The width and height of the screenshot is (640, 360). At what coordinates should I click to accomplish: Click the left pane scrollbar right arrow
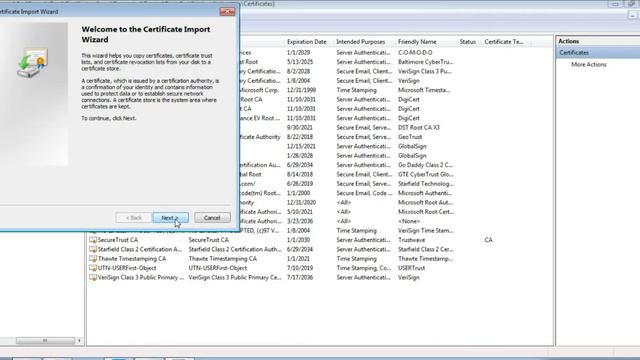click(79, 340)
